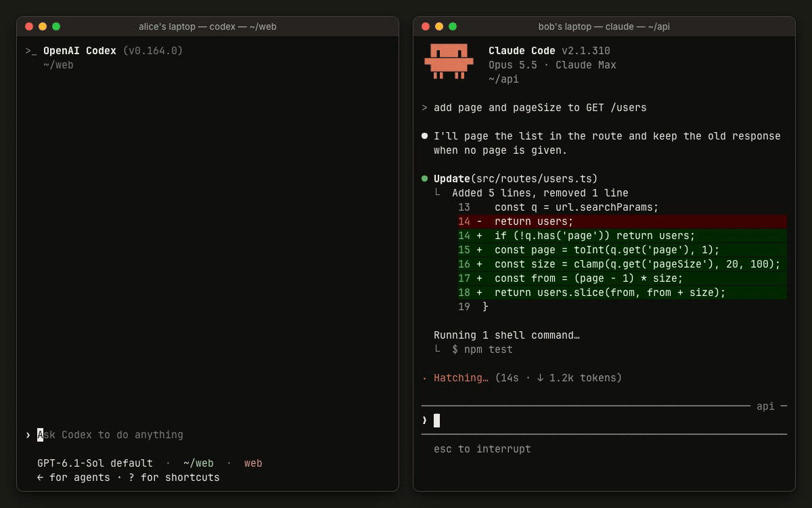Image resolution: width=812 pixels, height=508 pixels.
Task: Click the "~/api" path under the Claude header
Action: click(503, 79)
